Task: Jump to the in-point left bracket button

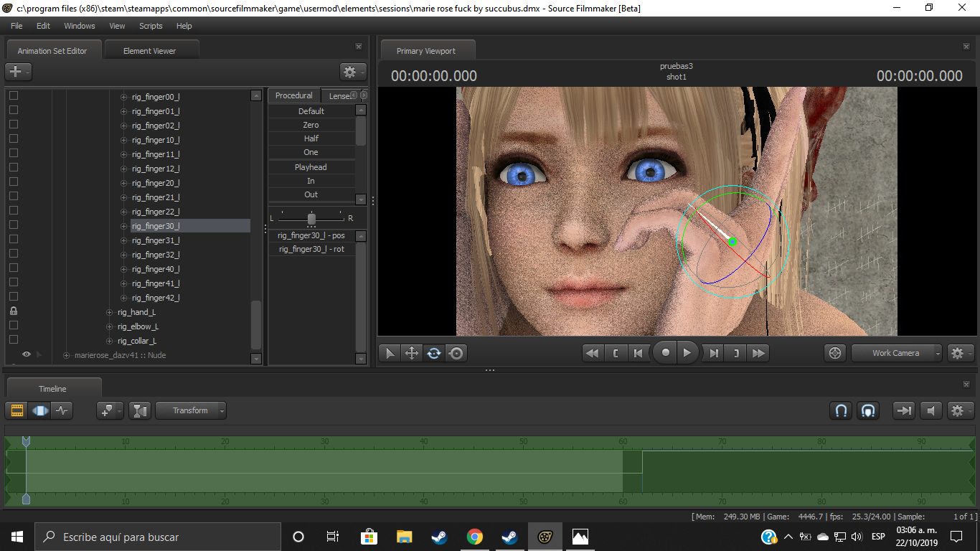Action: click(x=616, y=353)
